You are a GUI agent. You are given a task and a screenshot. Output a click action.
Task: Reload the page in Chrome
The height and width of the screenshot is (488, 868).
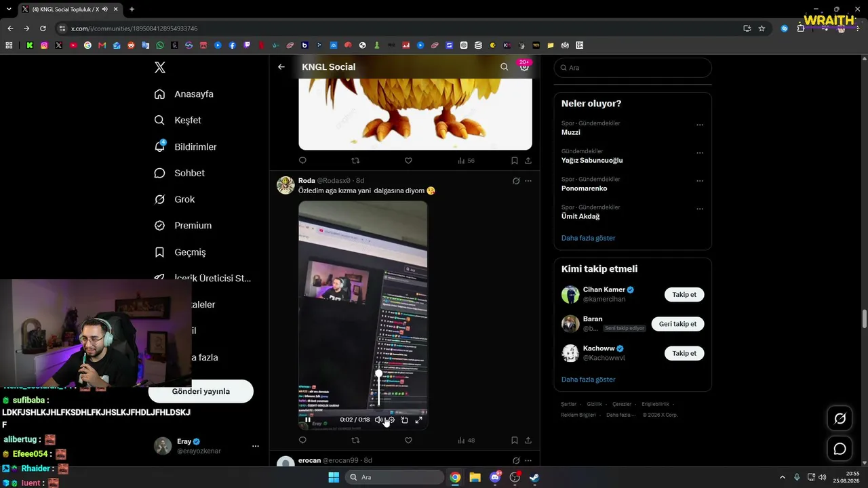point(43,28)
